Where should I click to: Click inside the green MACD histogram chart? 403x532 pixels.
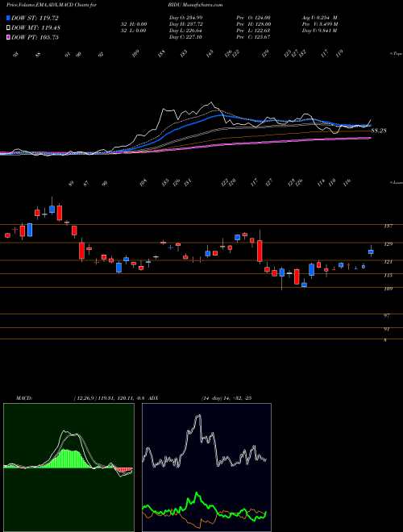click(x=69, y=468)
